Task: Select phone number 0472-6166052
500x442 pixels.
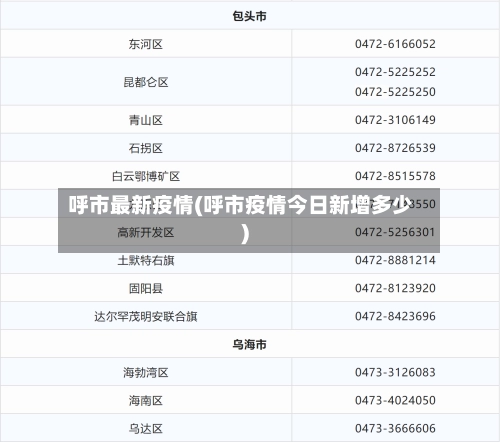Action: pyautogui.click(x=395, y=44)
